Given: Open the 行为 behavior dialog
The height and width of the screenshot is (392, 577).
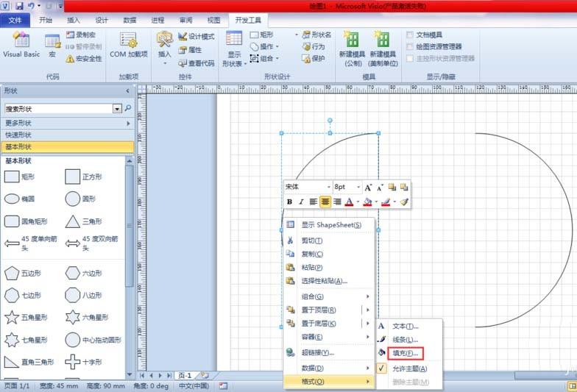Looking at the screenshot, I should click(314, 47).
